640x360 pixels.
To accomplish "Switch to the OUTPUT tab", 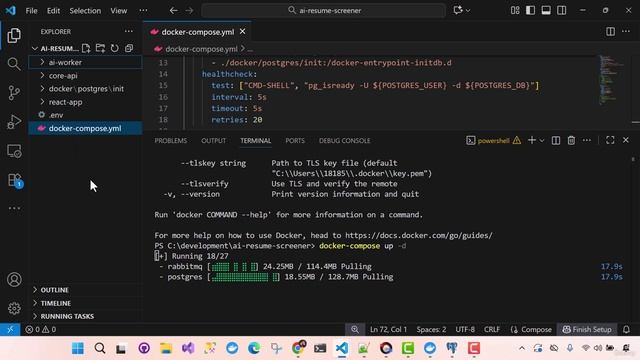I will point(213,140).
